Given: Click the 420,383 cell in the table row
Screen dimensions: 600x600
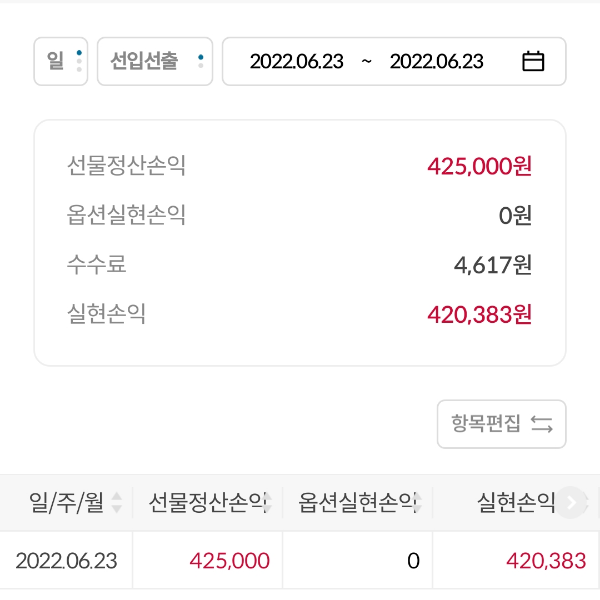Looking at the screenshot, I should pos(546,561).
